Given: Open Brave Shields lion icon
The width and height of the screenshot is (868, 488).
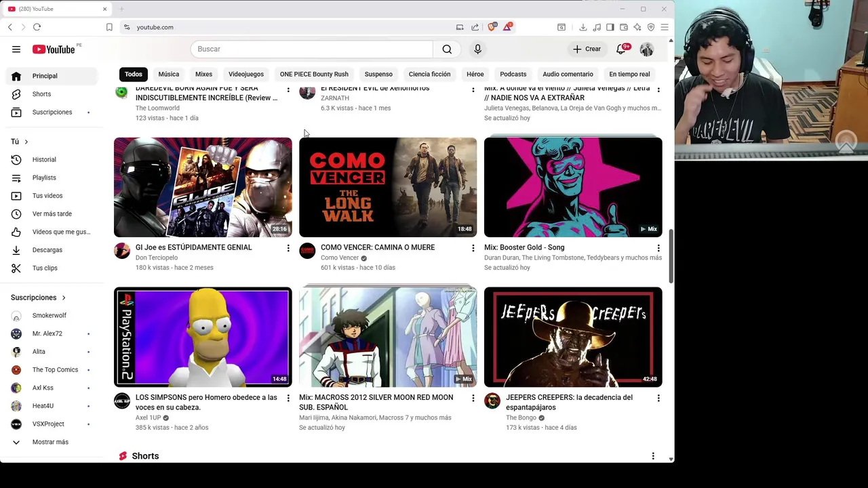Looking at the screenshot, I should pos(492,27).
